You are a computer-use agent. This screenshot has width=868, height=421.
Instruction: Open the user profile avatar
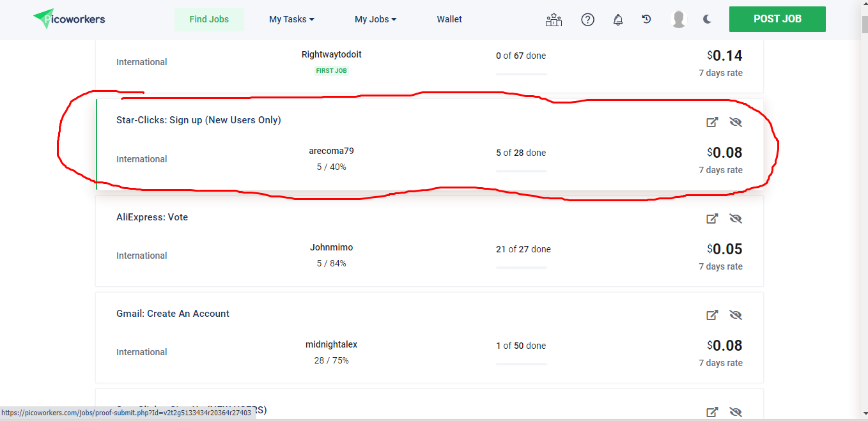(x=679, y=19)
